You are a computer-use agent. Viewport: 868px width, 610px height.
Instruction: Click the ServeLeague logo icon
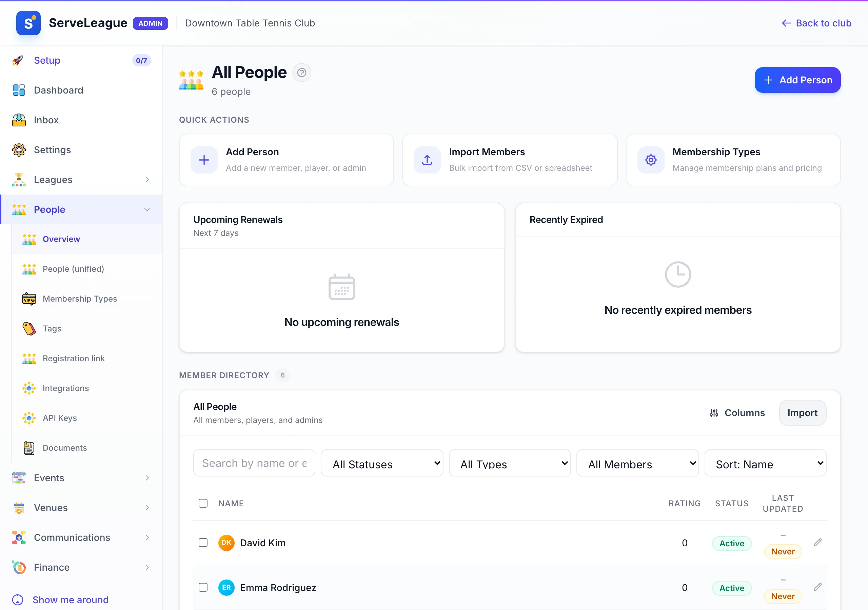[28, 23]
